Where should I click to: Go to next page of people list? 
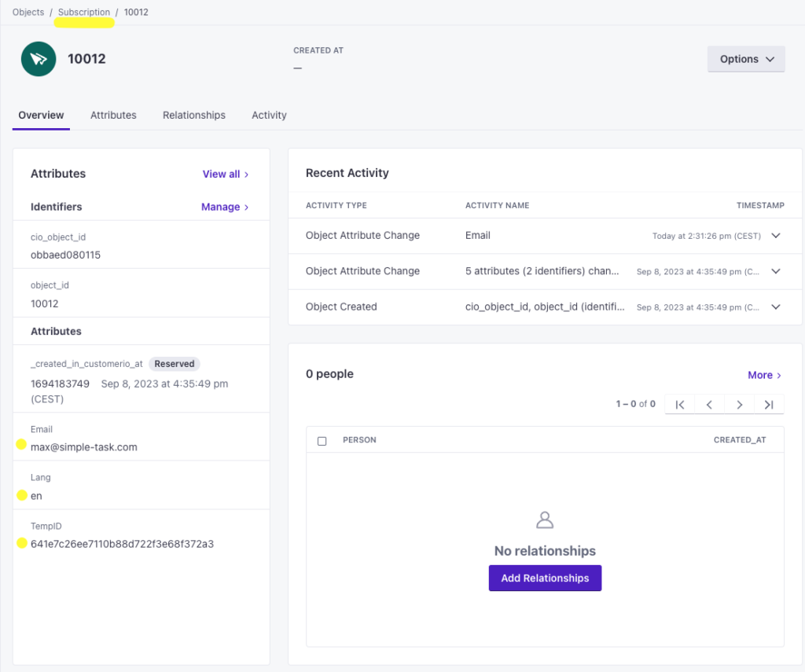pyautogui.click(x=739, y=405)
